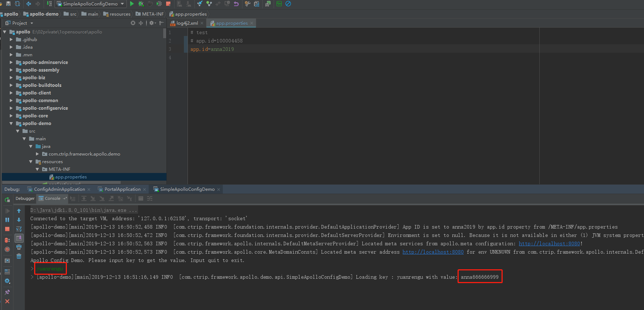The height and width of the screenshot is (310, 644).
Task: Switch to the log4j2.xml editor tab
Action: (187, 23)
